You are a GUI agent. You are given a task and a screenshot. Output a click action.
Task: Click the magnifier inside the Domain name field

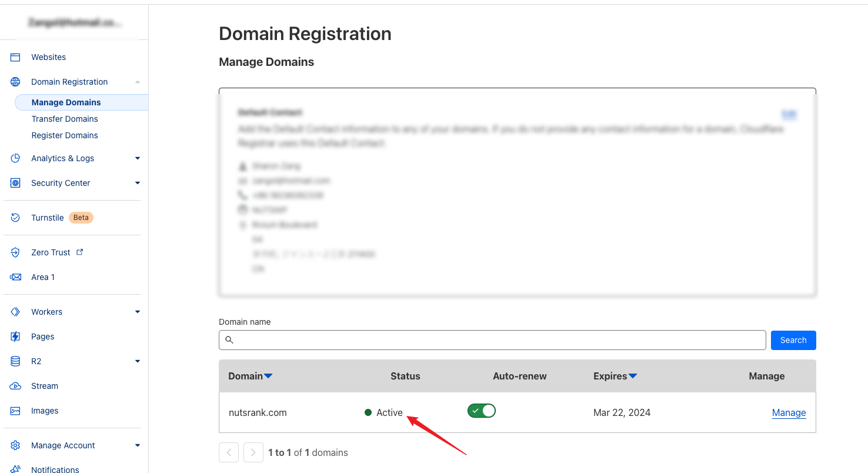[x=229, y=340]
